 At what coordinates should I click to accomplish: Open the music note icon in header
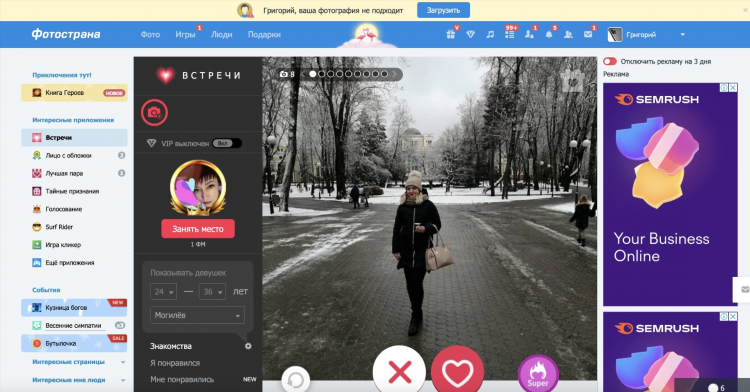coord(490,34)
